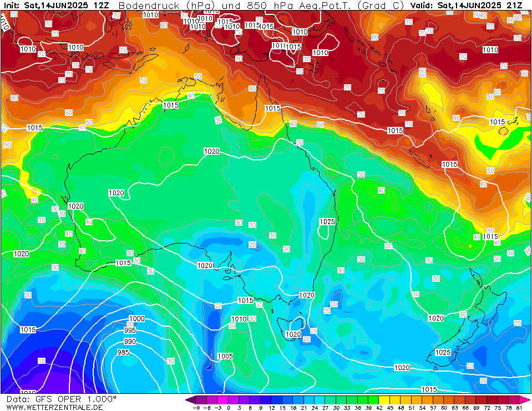Click the 'Data: GFS OPER 1.000°' source label
Image resolution: width=532 pixels, height=411 pixels.
61,399
